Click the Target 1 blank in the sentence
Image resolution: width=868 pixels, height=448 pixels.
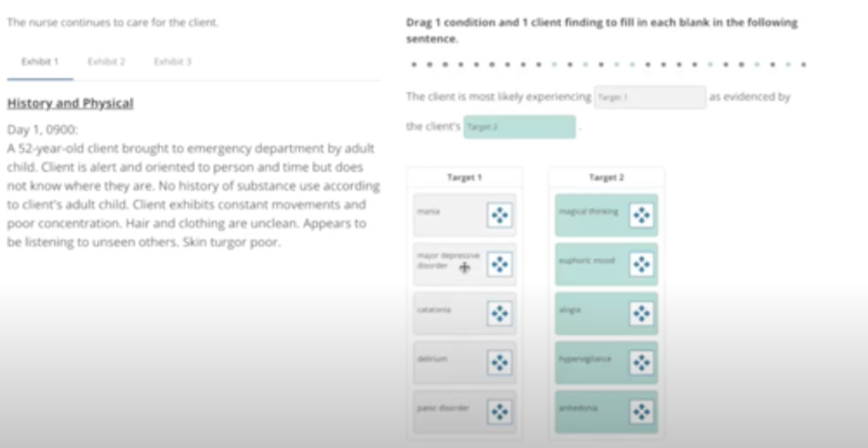point(650,97)
